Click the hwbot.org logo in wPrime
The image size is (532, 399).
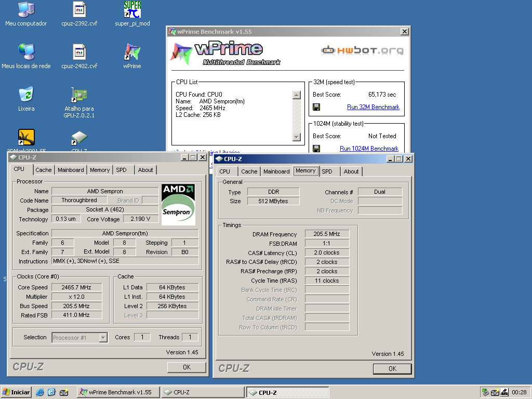[x=362, y=50]
